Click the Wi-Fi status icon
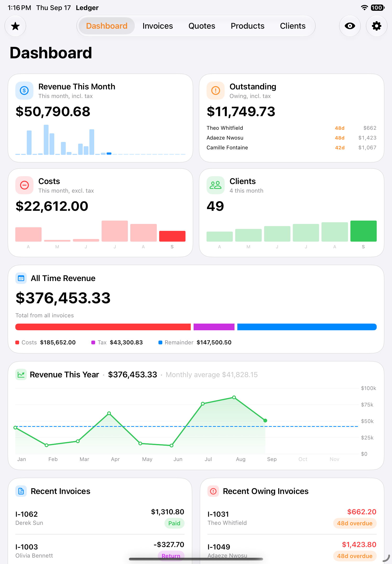Screen dimensions: 392x564 [365, 8]
